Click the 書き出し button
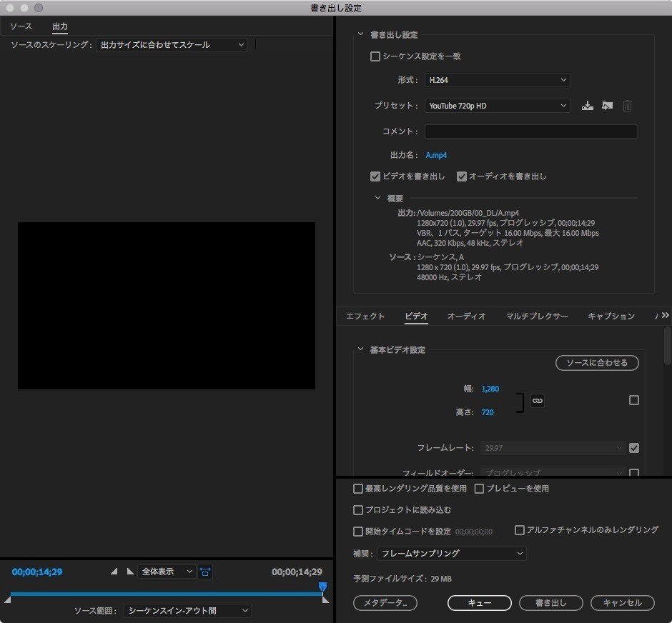Viewport: 672px width, 623px height. (x=551, y=603)
